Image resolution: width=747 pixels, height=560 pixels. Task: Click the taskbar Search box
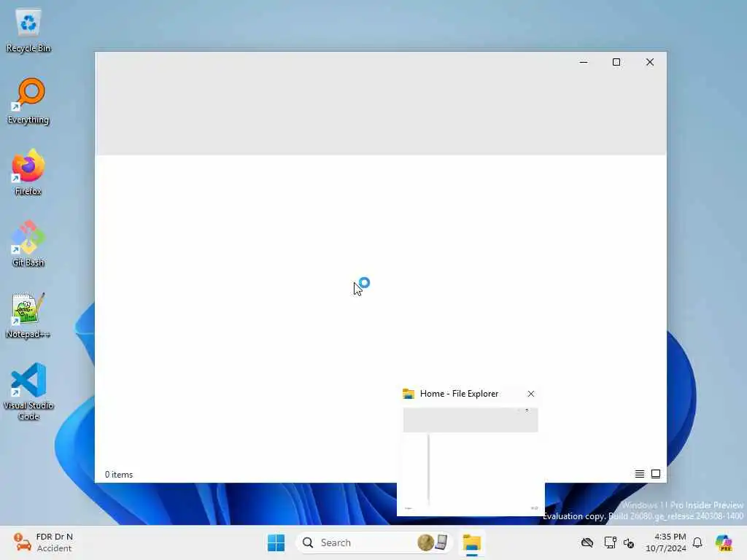coord(374,542)
